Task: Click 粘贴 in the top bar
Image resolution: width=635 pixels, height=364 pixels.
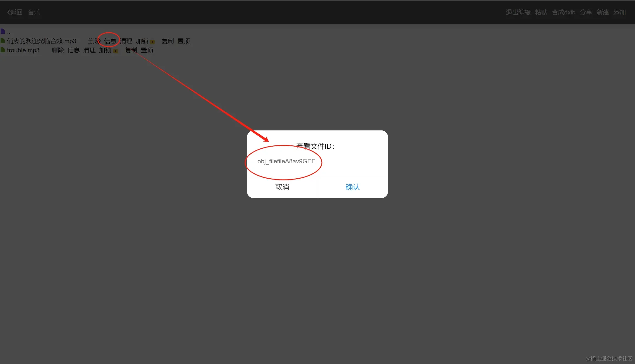Action: (x=541, y=12)
